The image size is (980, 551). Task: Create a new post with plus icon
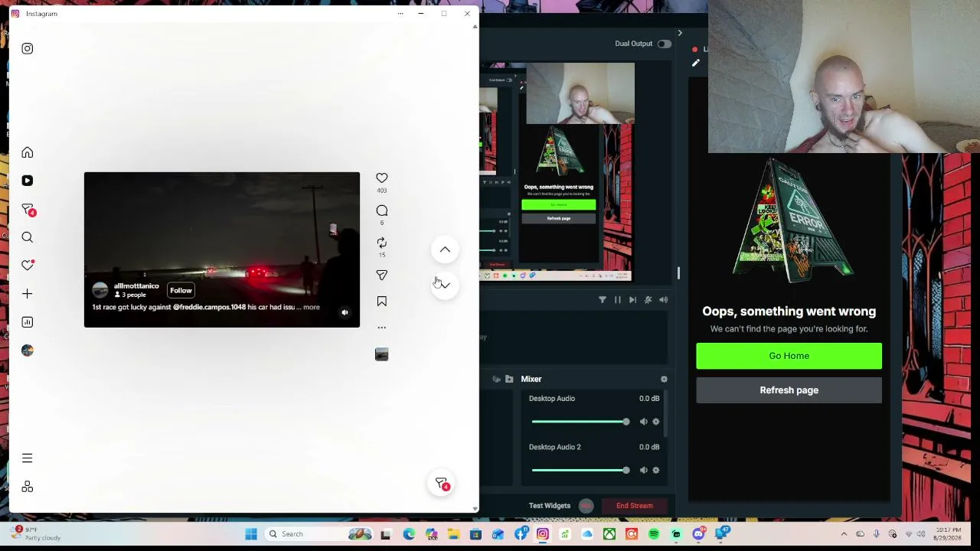tap(28, 294)
